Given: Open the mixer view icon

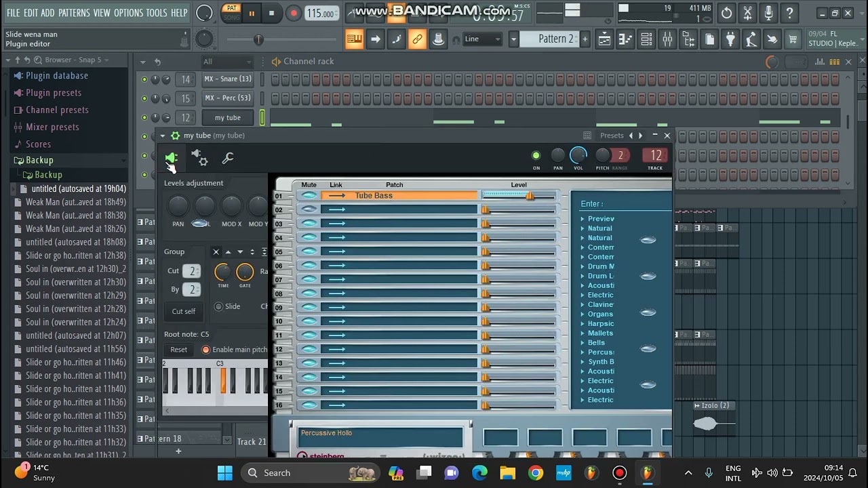Looking at the screenshot, I should pyautogui.click(x=667, y=40).
